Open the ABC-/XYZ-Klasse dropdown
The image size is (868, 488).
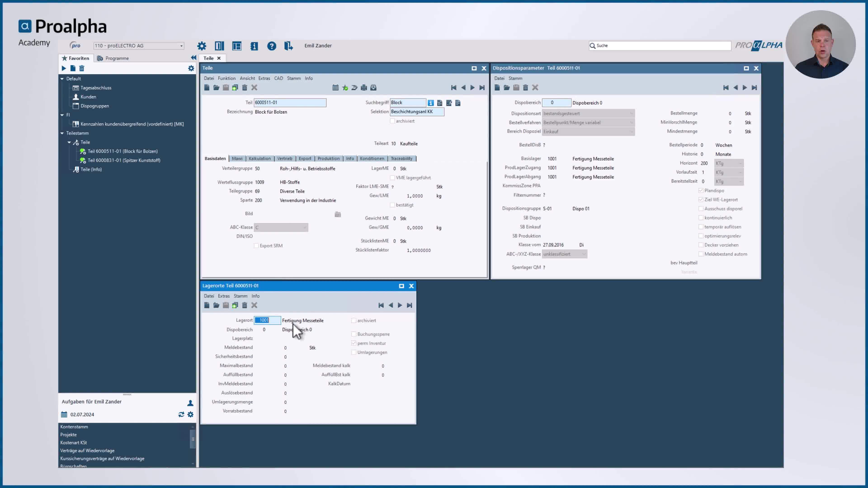tap(564, 254)
